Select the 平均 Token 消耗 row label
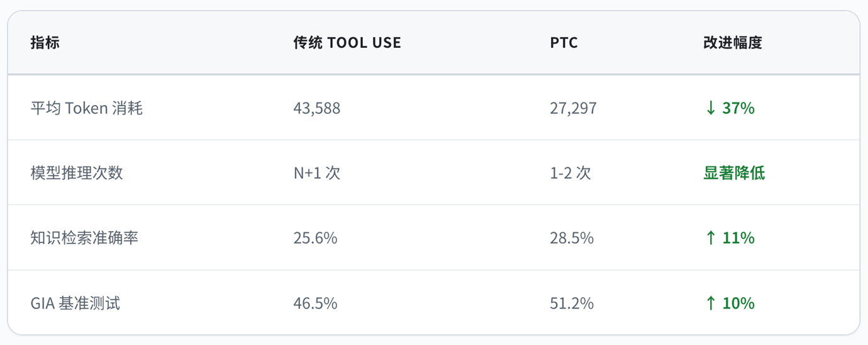The image size is (868, 345). coord(87,108)
